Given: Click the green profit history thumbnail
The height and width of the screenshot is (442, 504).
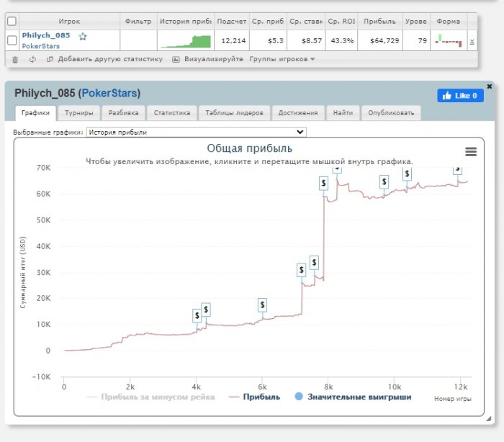Looking at the screenshot, I should (x=186, y=42).
